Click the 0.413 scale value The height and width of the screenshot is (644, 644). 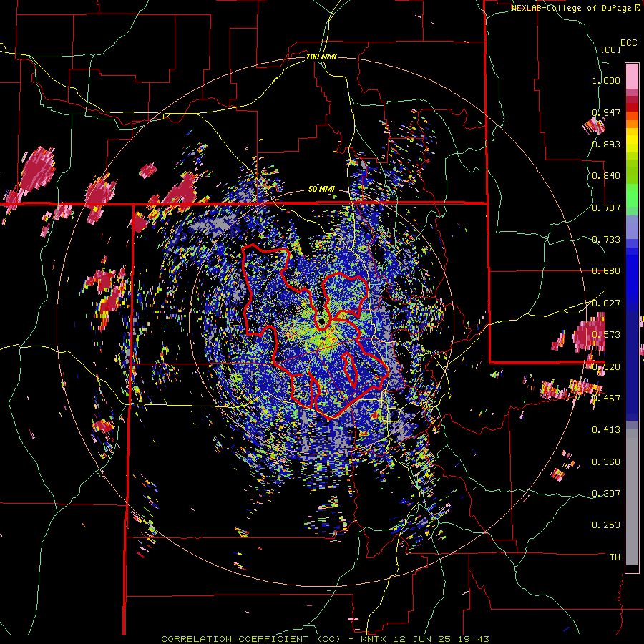pos(606,430)
